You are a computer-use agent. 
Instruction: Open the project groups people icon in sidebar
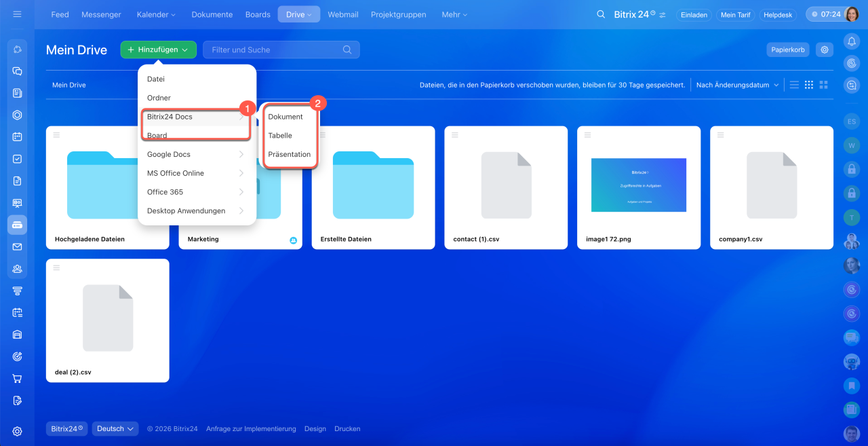point(17,269)
